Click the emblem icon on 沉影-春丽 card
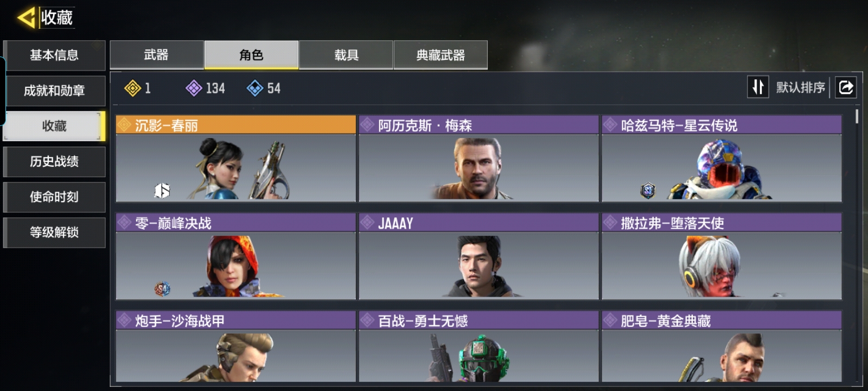 [162, 191]
